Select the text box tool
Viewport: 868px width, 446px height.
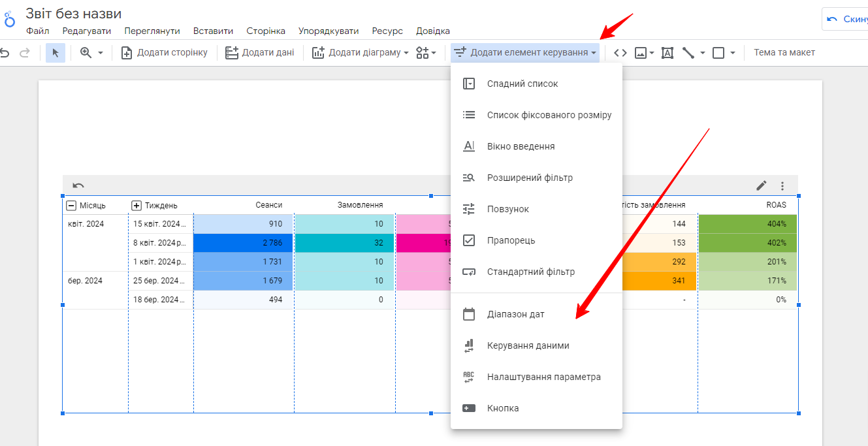[667, 53]
